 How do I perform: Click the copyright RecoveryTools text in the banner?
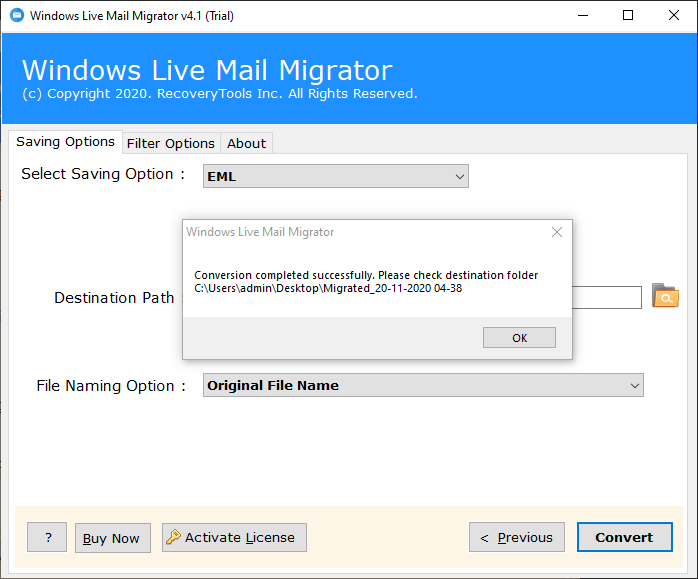click(220, 94)
